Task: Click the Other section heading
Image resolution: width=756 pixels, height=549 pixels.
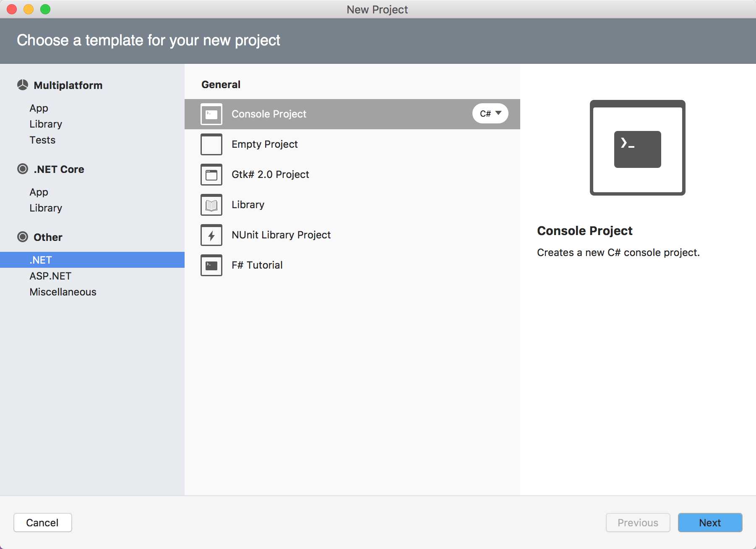Action: tap(48, 237)
